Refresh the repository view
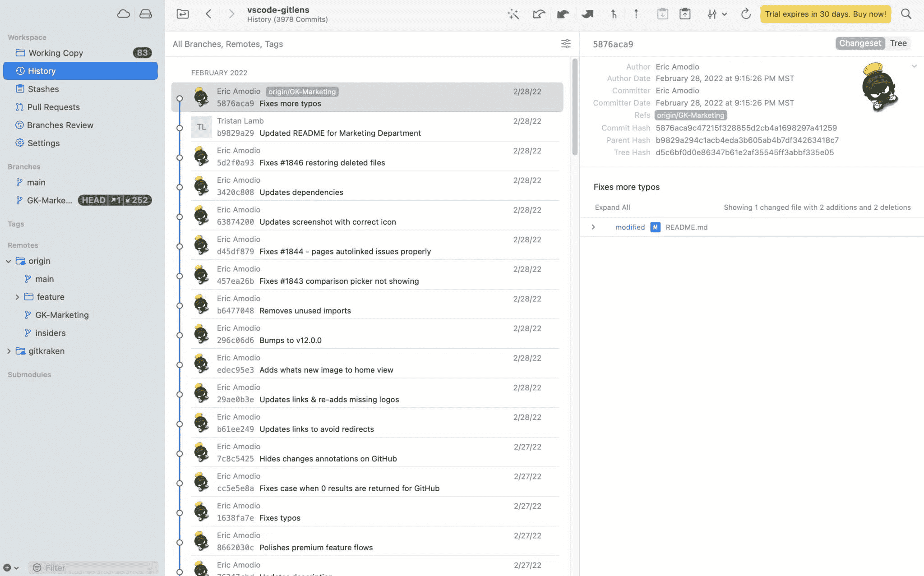 tap(745, 14)
